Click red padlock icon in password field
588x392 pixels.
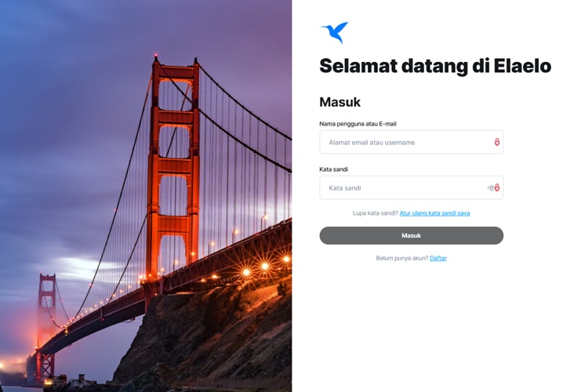point(497,187)
